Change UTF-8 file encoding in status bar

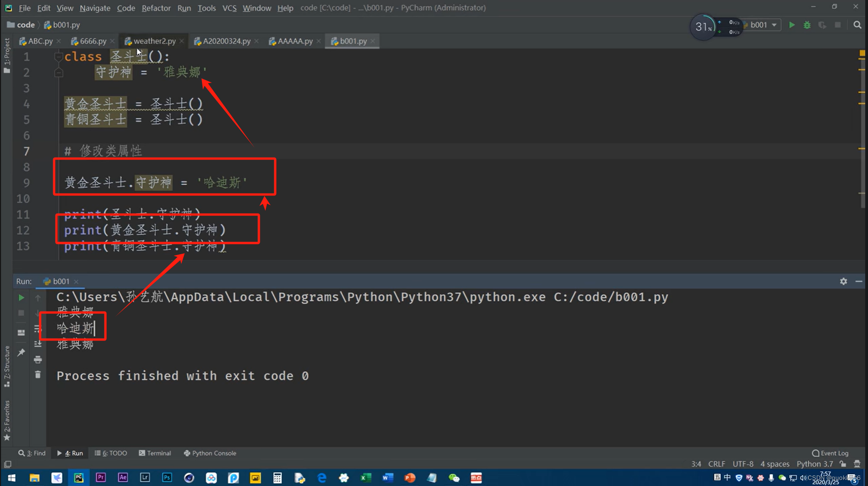[743, 464]
